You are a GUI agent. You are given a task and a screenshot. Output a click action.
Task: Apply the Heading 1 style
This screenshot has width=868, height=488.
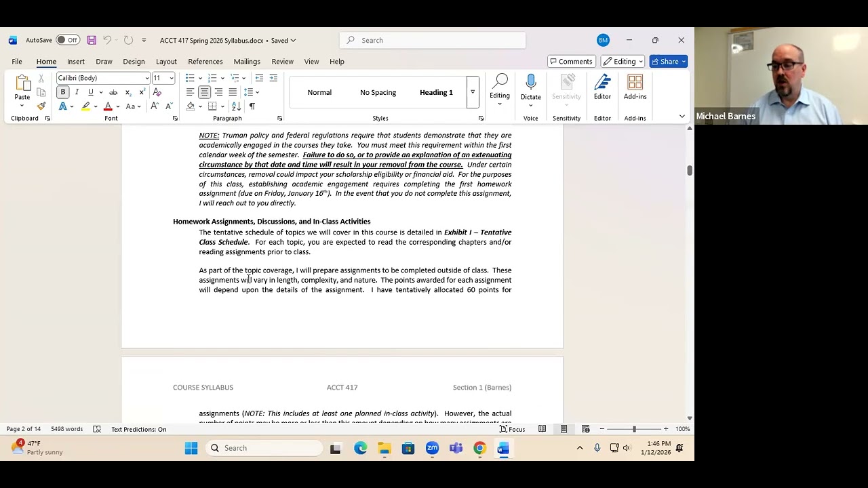point(436,92)
